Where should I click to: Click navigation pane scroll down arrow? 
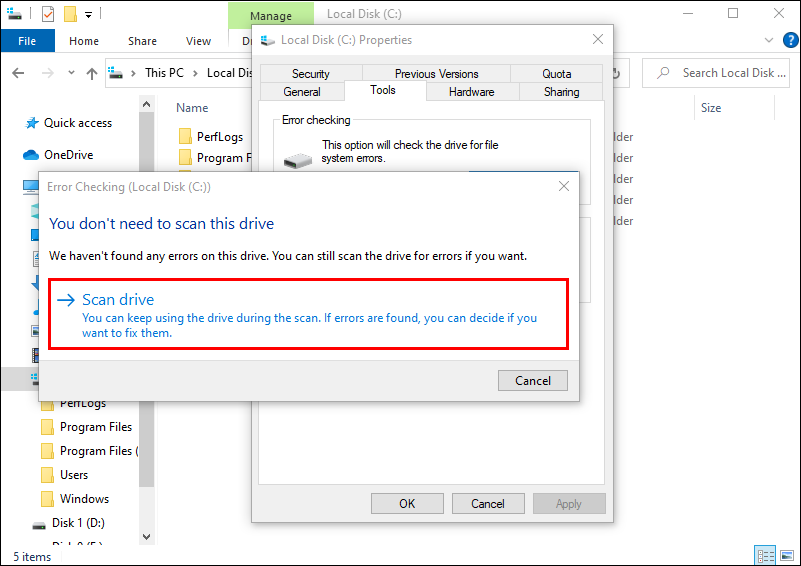tap(146, 536)
